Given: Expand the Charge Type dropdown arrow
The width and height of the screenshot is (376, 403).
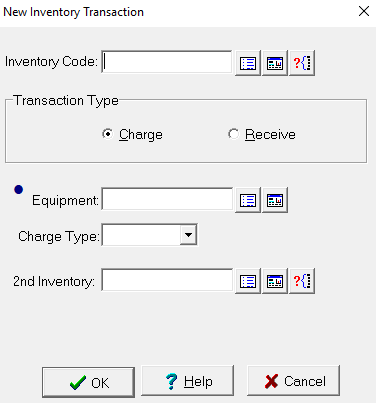Looking at the screenshot, I should pyautogui.click(x=188, y=235).
